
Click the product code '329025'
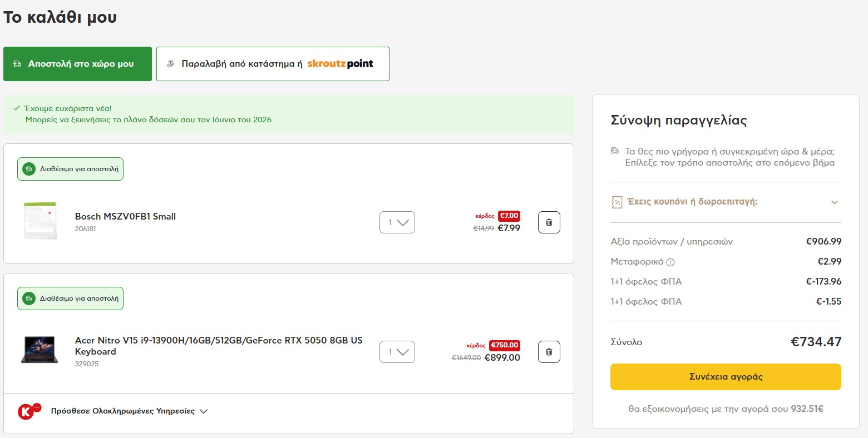[87, 364]
